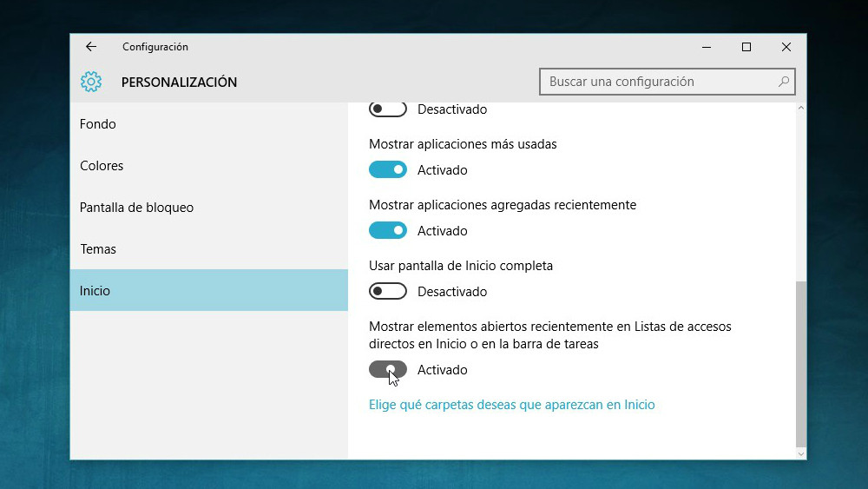This screenshot has width=868, height=489.
Task: Toggle the topmost Desactivado switch
Action: pyautogui.click(x=387, y=109)
